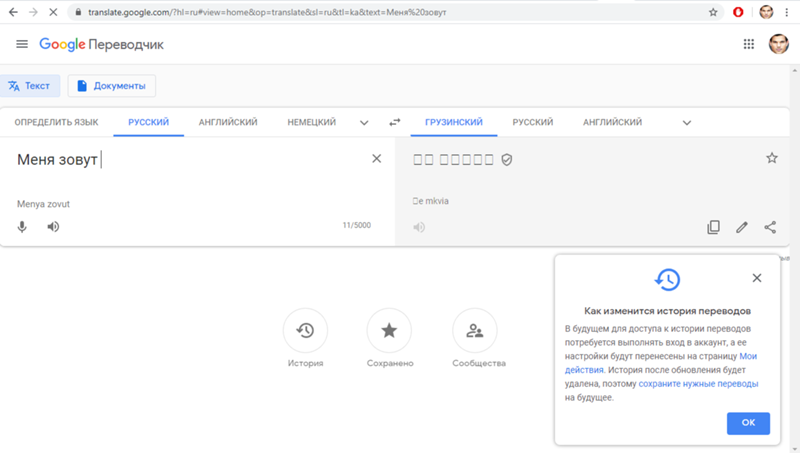Listen to the Russian source text
This screenshot has height=453, width=800.
pyautogui.click(x=53, y=226)
